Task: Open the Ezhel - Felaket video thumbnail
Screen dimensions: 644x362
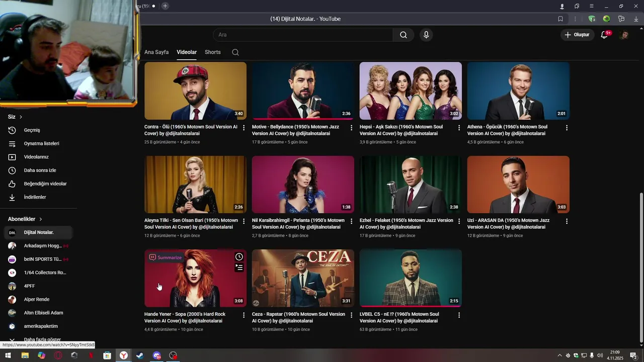Action: pyautogui.click(x=411, y=185)
